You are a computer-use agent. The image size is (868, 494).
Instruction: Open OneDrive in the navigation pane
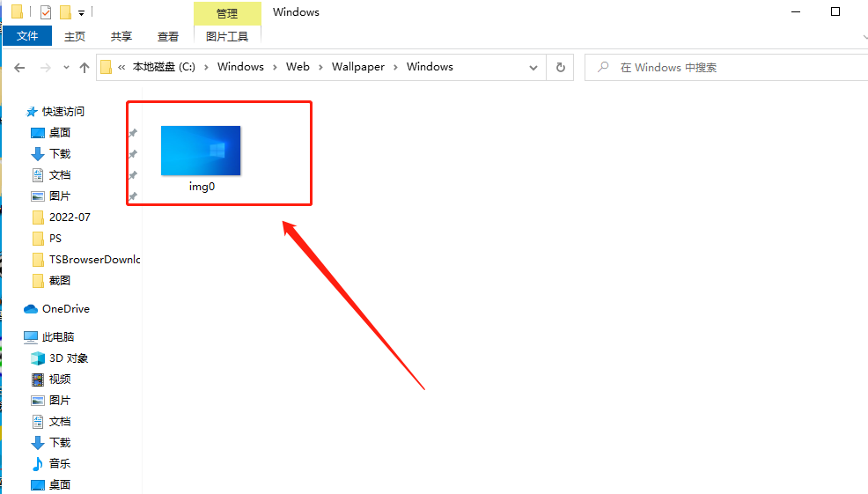click(x=65, y=309)
